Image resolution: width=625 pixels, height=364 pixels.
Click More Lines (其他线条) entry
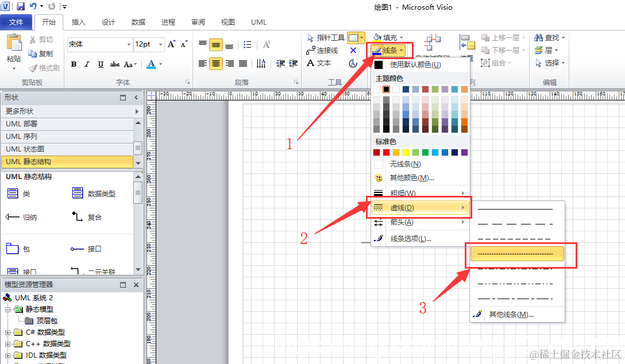pos(517,314)
